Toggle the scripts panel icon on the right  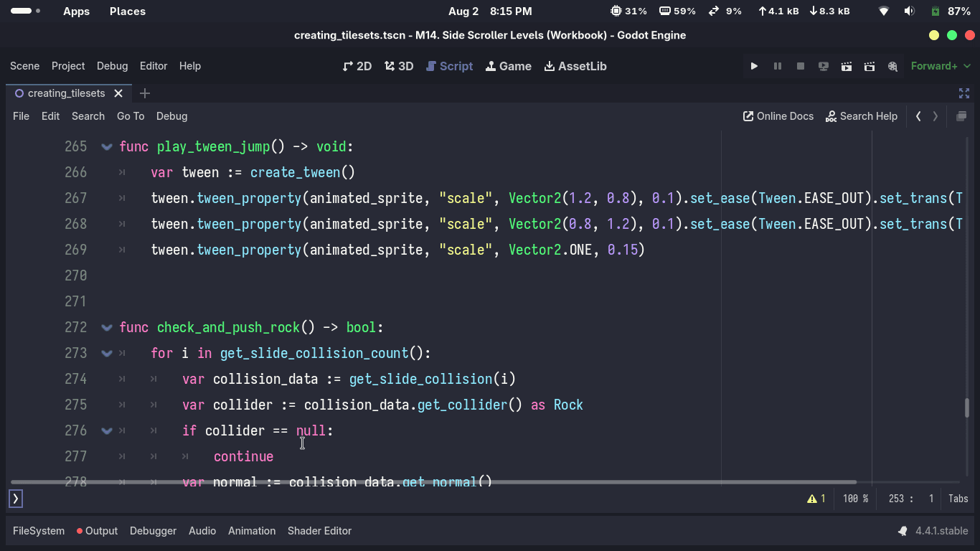961,116
